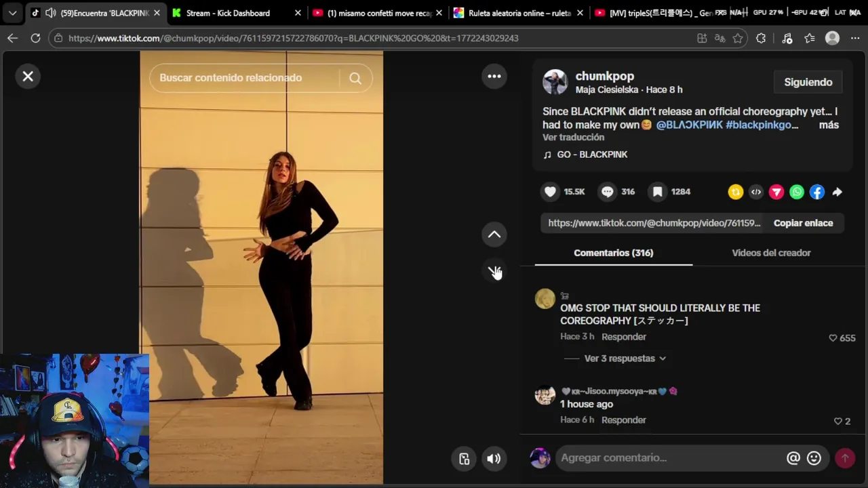The height and width of the screenshot is (488, 868).
Task: Click the red post comment arrow
Action: tap(845, 458)
